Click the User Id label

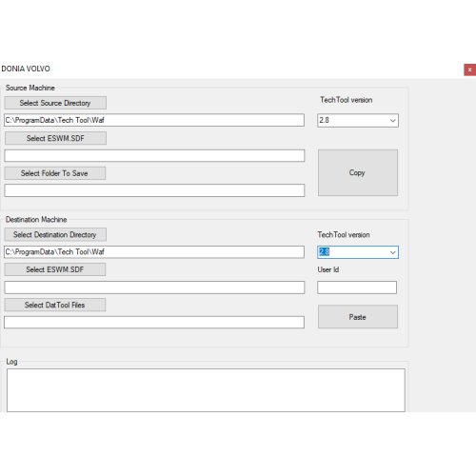328,269
